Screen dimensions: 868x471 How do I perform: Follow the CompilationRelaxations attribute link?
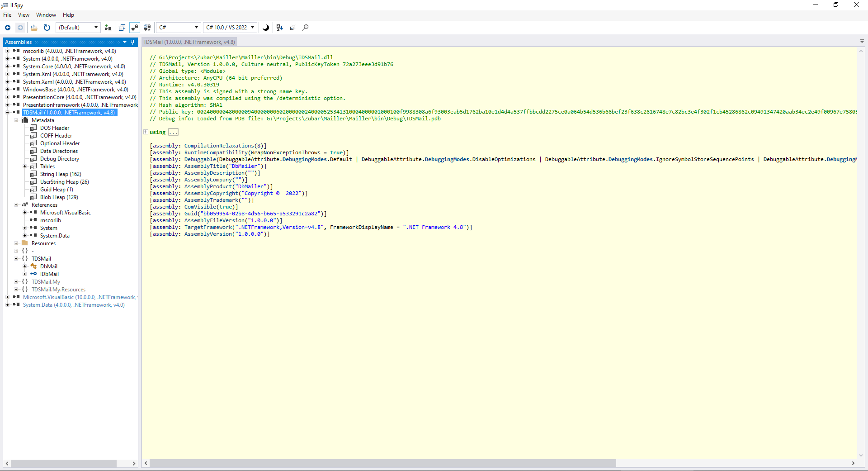coord(219,146)
